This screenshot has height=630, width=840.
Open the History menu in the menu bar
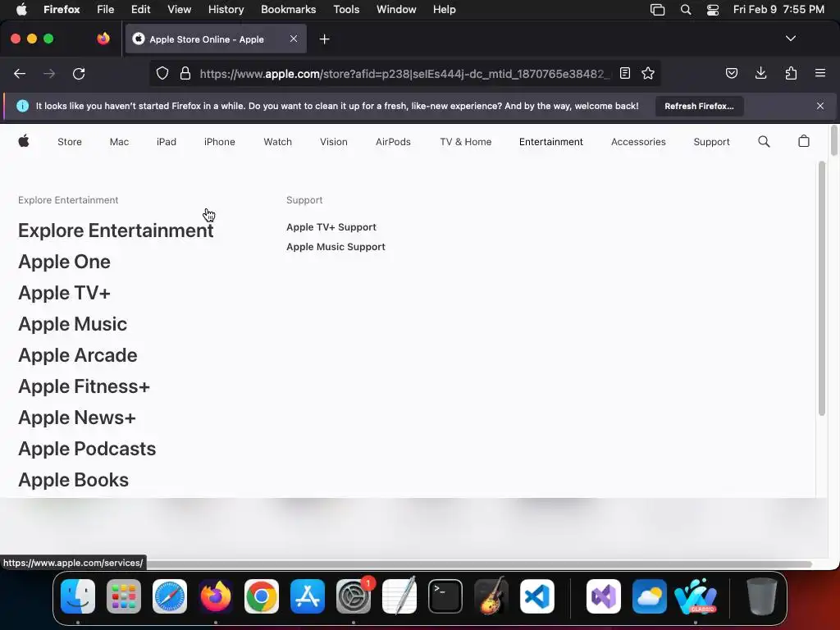pyautogui.click(x=226, y=9)
